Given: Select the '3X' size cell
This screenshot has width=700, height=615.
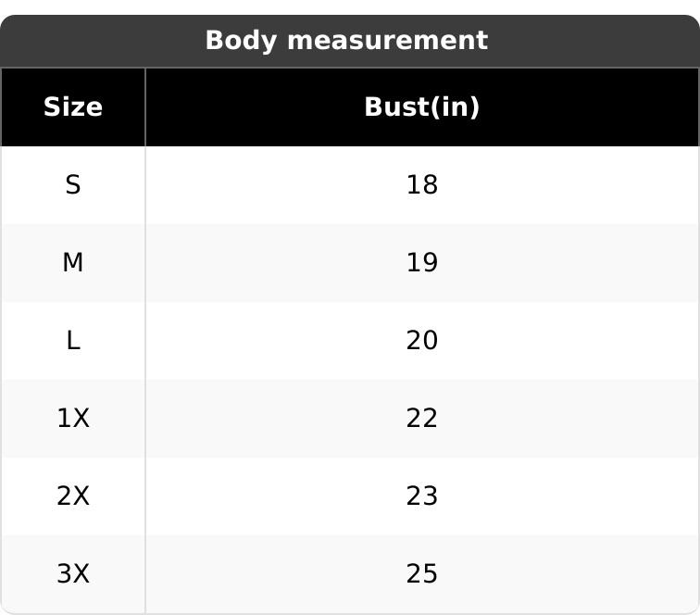Looking at the screenshot, I should [72, 574].
